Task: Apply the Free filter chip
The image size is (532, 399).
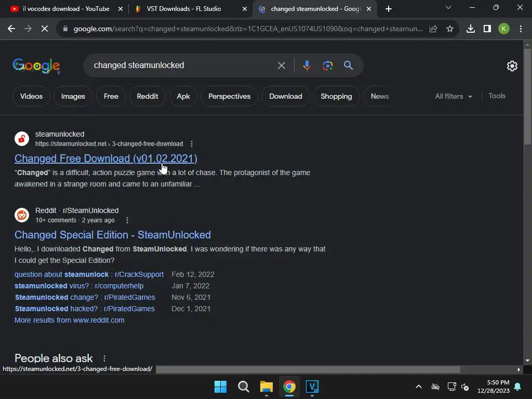Action: pos(111,96)
